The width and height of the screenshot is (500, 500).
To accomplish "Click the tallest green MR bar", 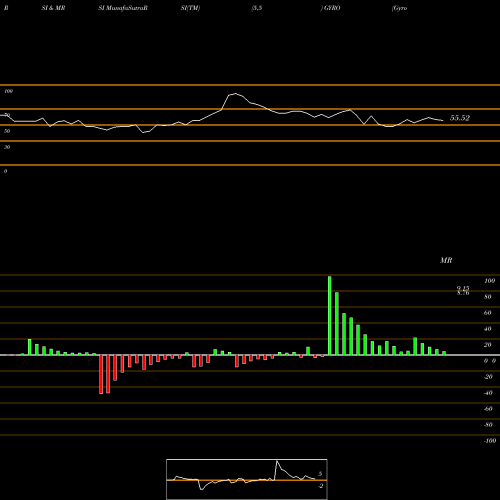I will (330, 315).
